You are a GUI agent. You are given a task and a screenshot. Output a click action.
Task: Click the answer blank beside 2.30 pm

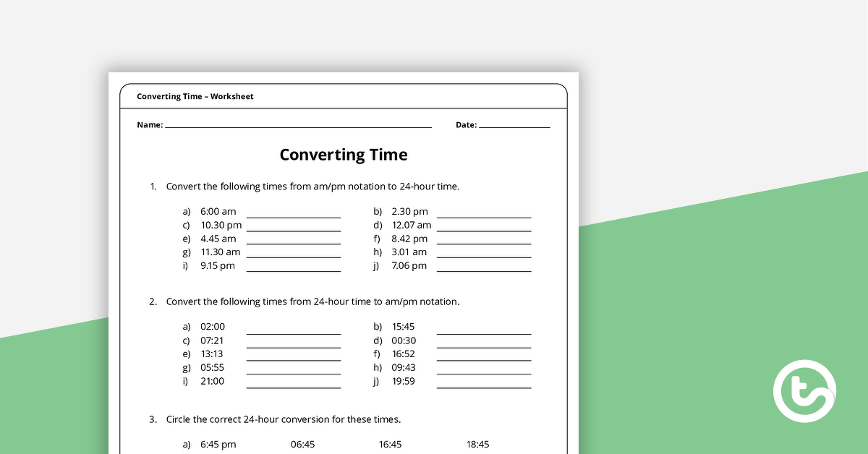(484, 215)
